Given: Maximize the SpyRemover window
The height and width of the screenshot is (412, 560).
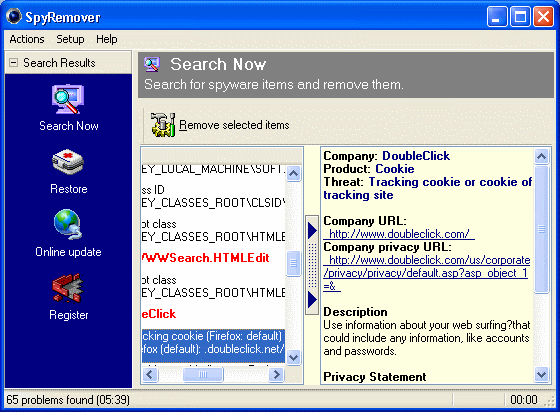Looking at the screenshot, I should coord(520,17).
